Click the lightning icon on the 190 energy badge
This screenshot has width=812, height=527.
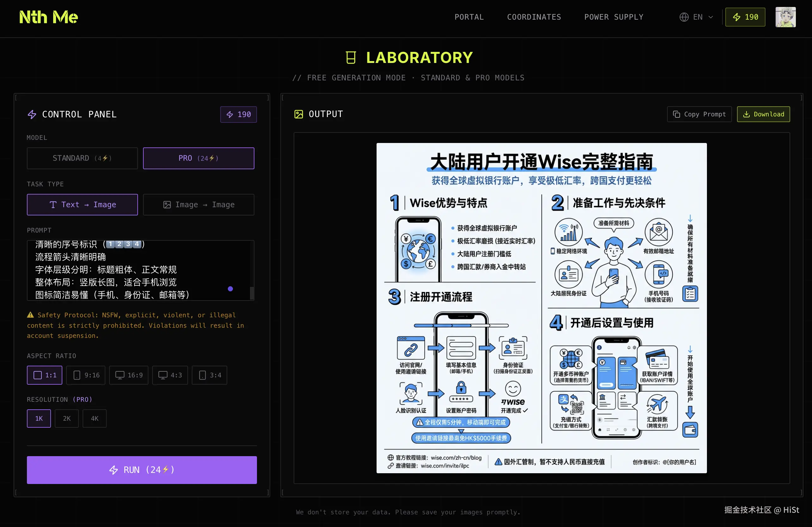coord(737,17)
